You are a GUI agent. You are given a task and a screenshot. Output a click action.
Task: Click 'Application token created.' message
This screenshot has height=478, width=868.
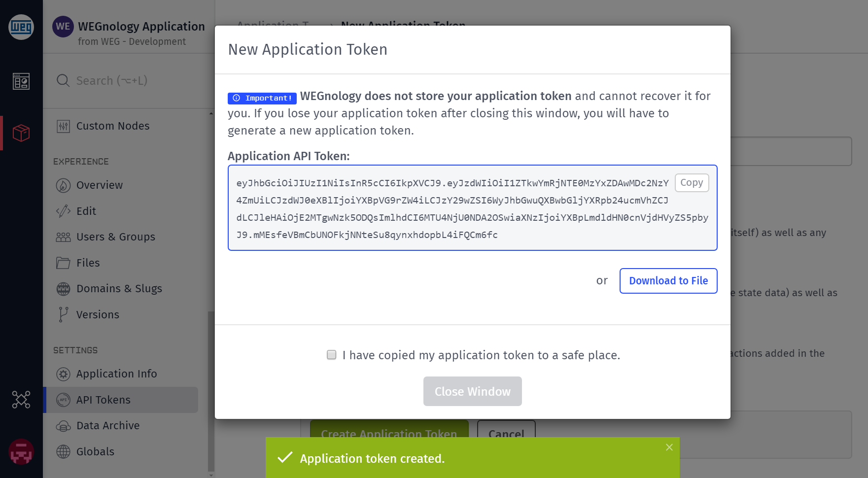pos(372,459)
